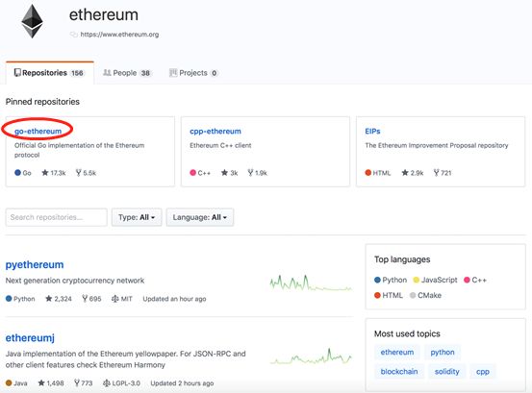Click the Ethereum diamond logo
The width and height of the screenshot is (532, 393).
(33, 21)
